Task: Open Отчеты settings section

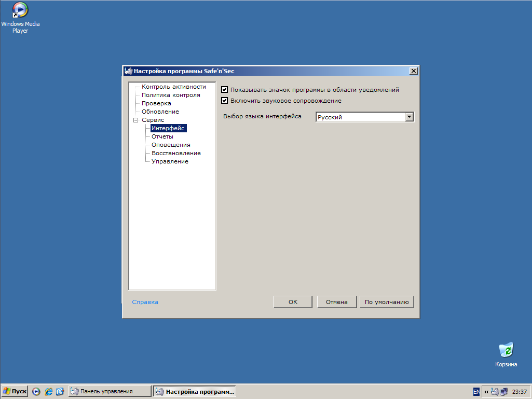Action: (162, 136)
